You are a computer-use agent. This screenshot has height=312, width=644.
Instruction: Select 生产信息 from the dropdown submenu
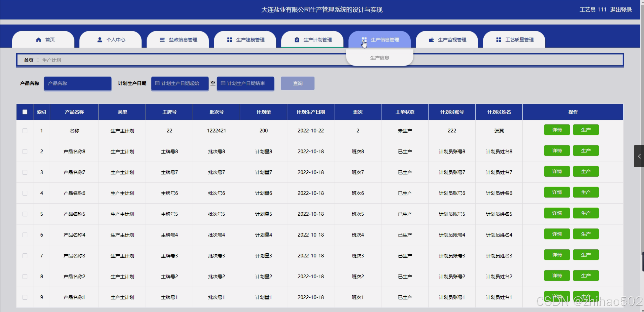[x=379, y=58]
